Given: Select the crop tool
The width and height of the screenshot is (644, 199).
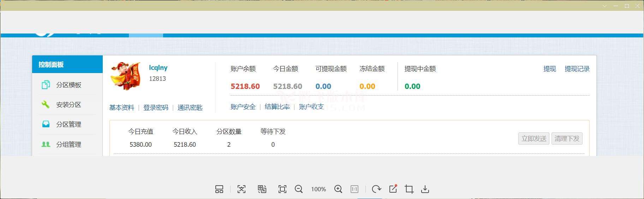Looking at the screenshot, I should [409, 189].
